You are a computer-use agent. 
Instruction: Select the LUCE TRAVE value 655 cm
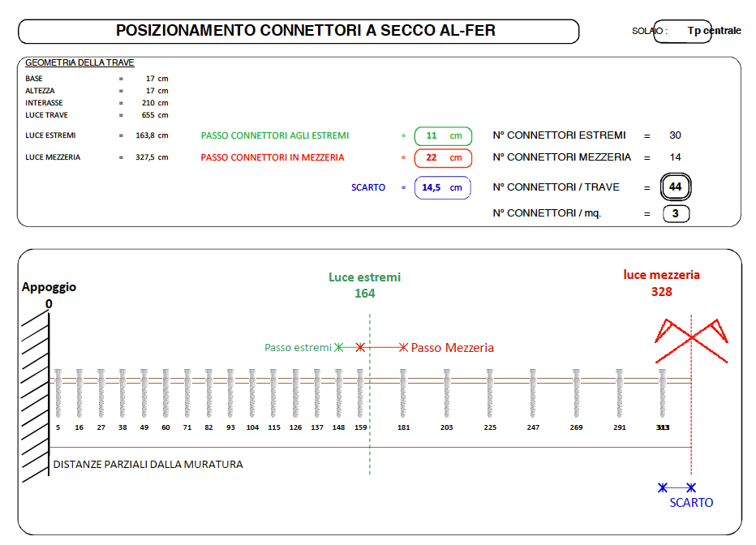click(155, 115)
